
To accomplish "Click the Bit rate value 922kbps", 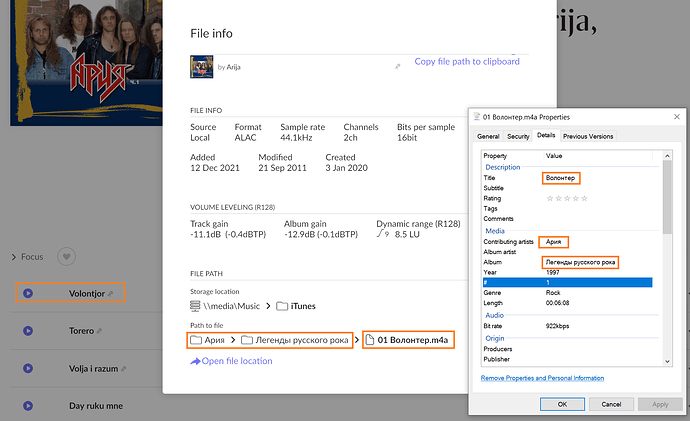I will [558, 326].
